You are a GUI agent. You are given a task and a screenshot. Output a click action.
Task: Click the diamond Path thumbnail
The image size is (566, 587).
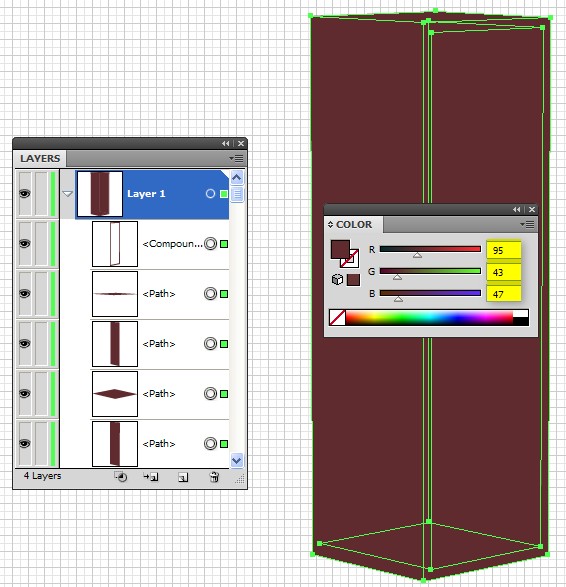click(115, 394)
